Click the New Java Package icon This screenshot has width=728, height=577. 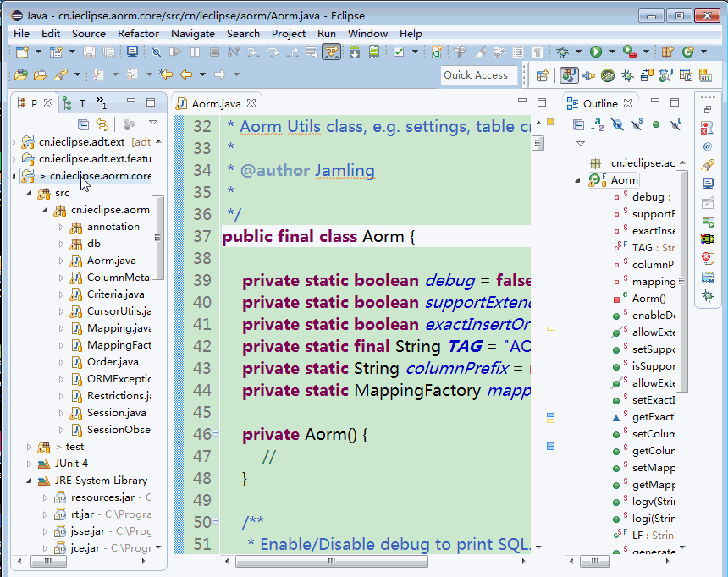[x=667, y=52]
